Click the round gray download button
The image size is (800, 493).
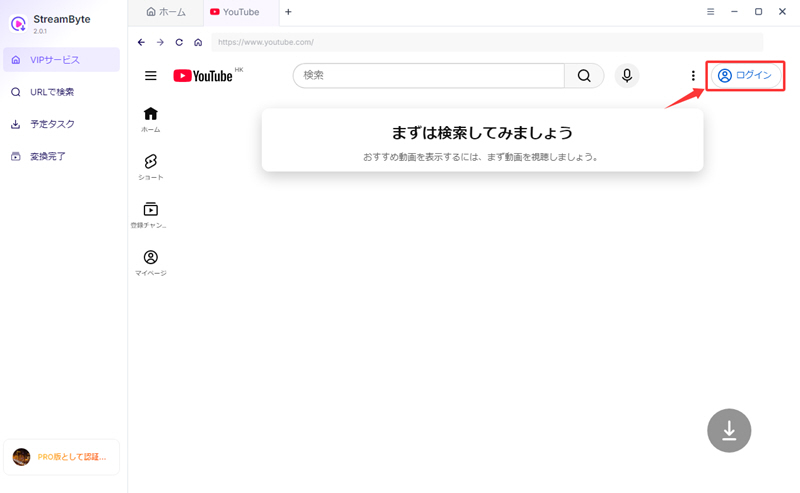[x=729, y=431]
